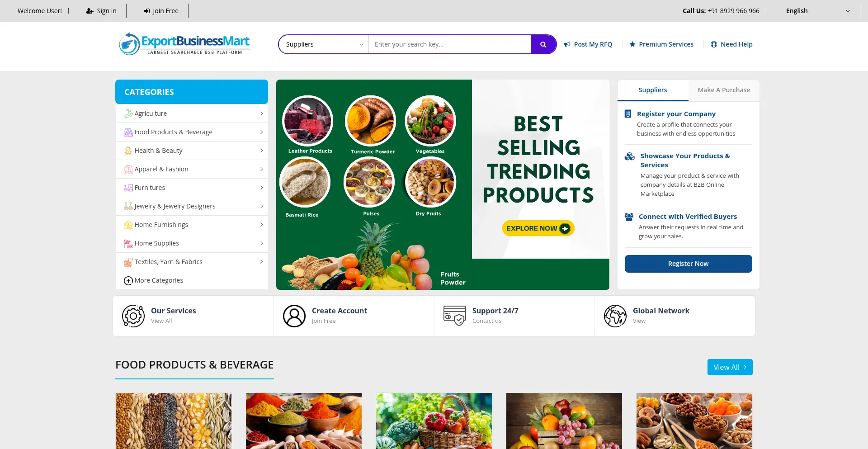Viewport: 868px width, 449px height.
Task: Expand the Health & Beauty category
Action: click(192, 151)
